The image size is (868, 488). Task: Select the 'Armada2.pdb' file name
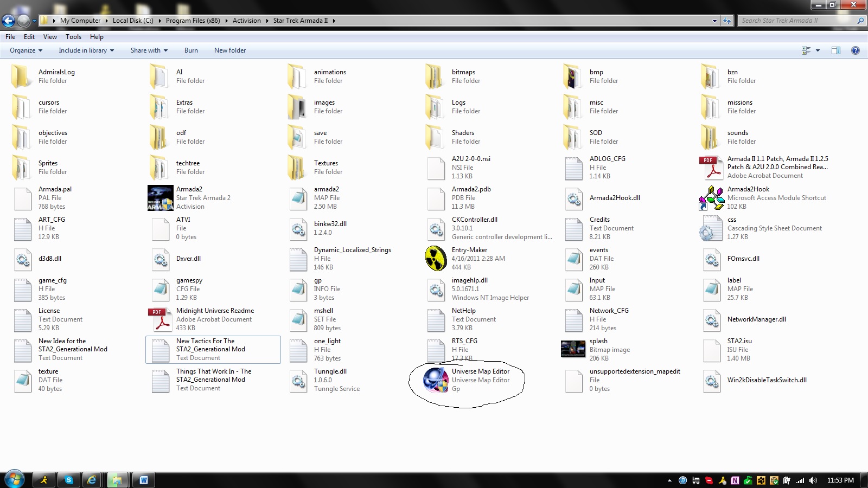[471, 189]
